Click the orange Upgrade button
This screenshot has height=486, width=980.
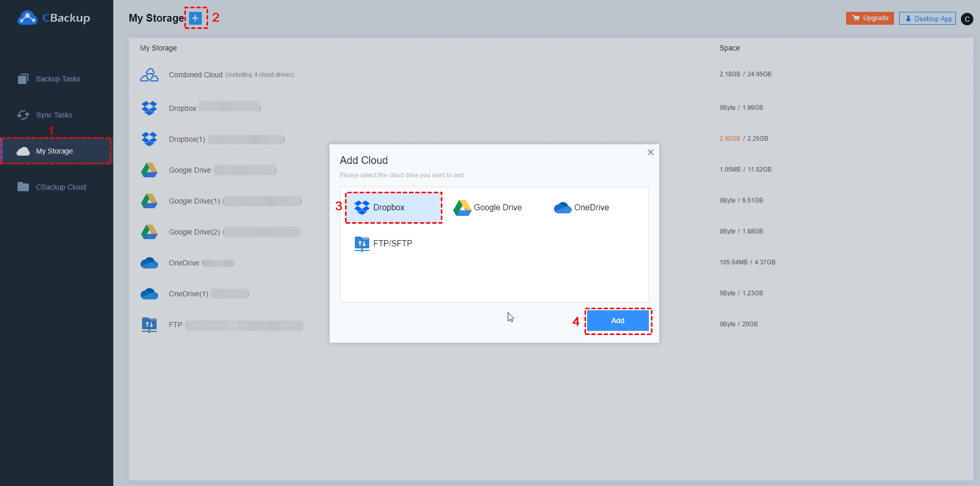tap(870, 18)
